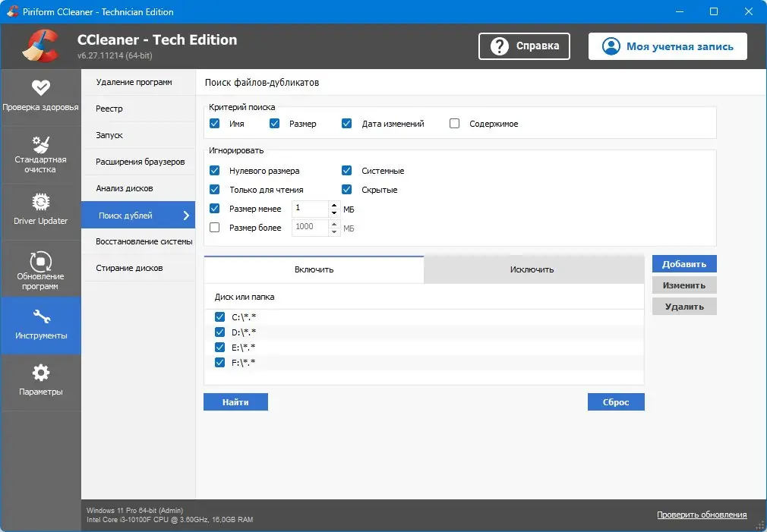Click the down arrow of Размер более spinner
The height and width of the screenshot is (532, 767).
click(334, 231)
